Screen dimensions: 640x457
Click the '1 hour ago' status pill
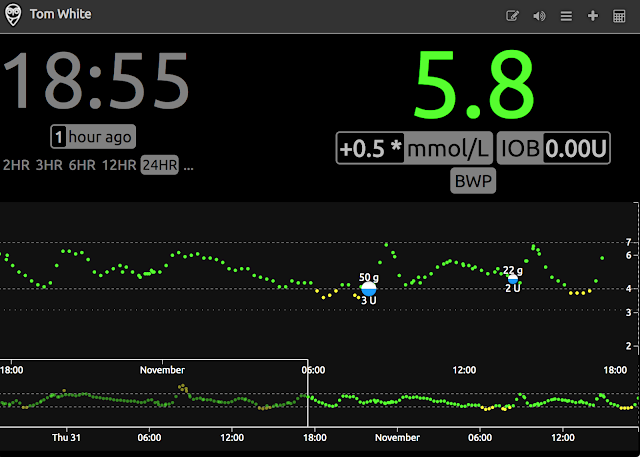click(93, 136)
